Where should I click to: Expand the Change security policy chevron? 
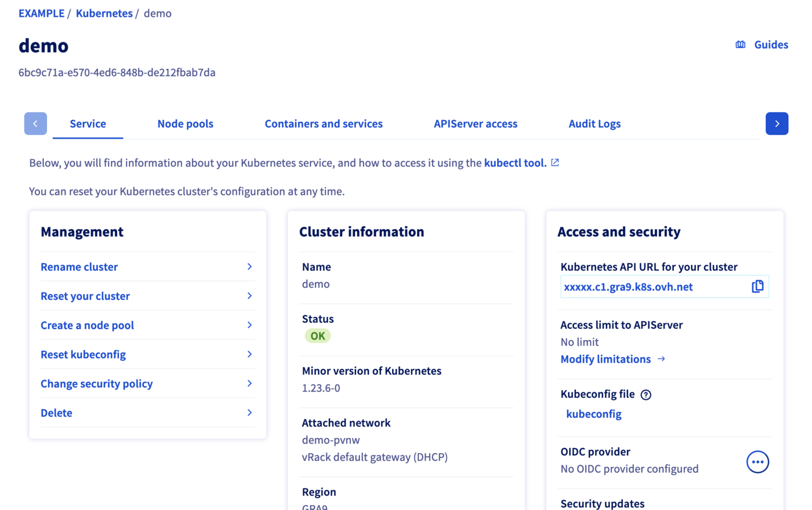point(249,384)
